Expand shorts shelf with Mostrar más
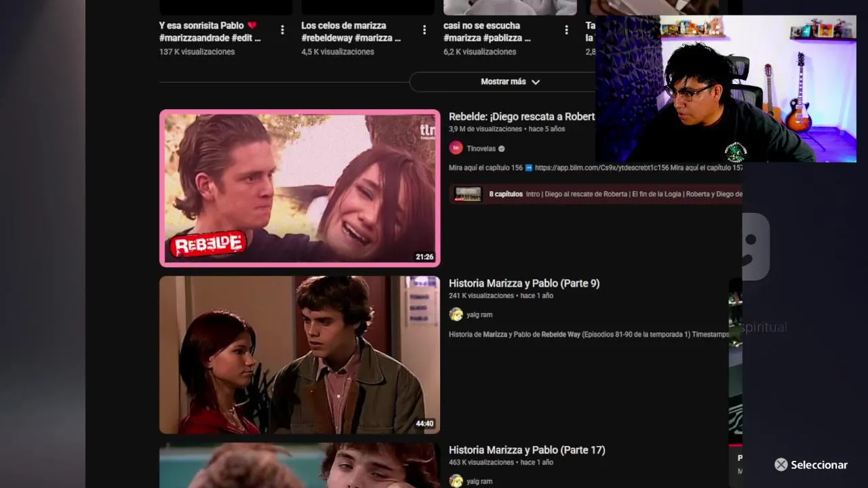Viewport: 868px width, 488px height. click(x=510, y=82)
